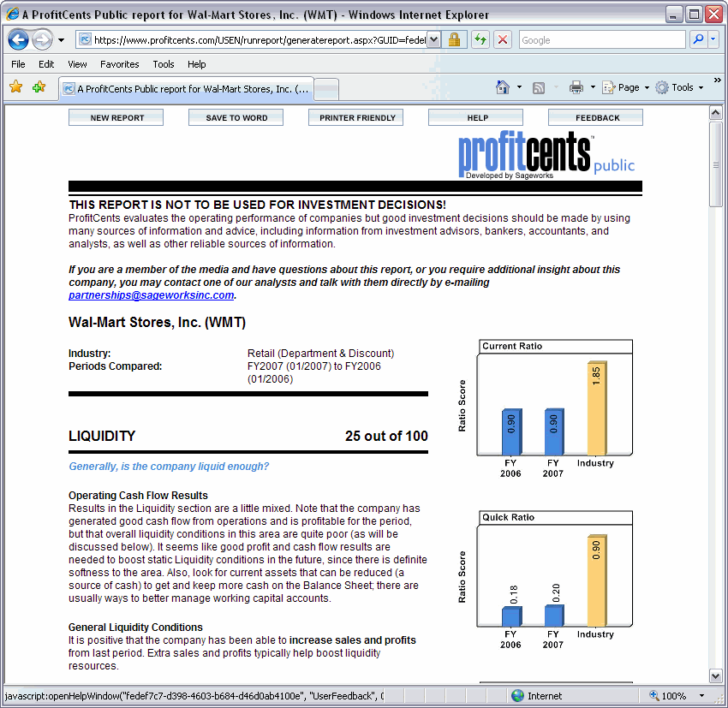
Task: Click inside the Google search box
Action: point(600,39)
